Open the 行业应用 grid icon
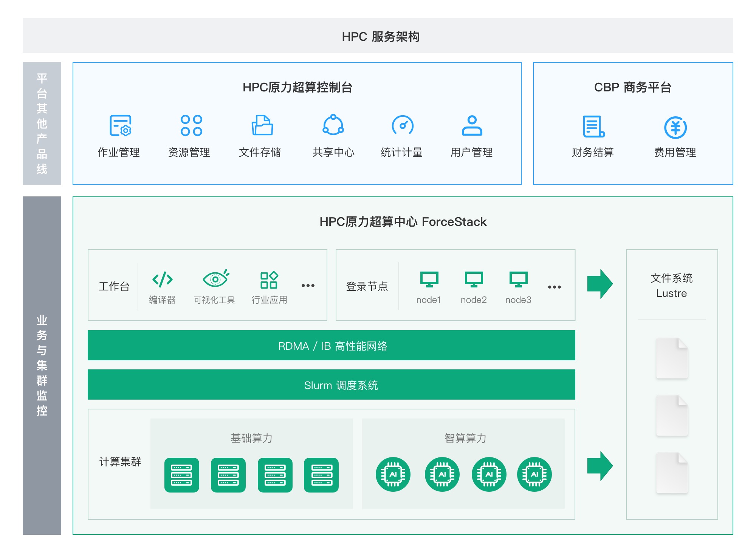 pyautogui.click(x=269, y=280)
